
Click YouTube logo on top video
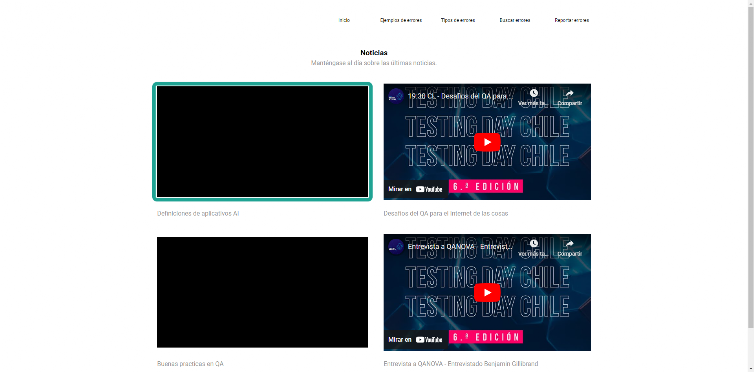(x=429, y=189)
